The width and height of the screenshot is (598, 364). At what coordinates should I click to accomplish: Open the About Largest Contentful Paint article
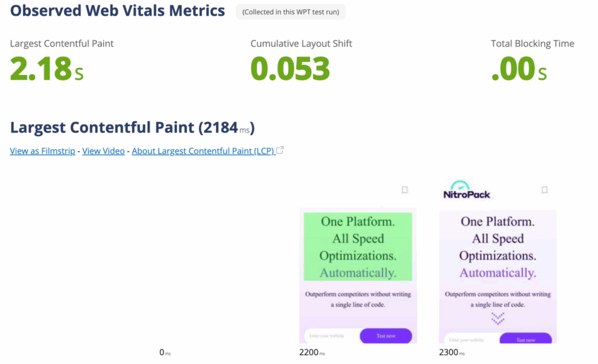[202, 150]
